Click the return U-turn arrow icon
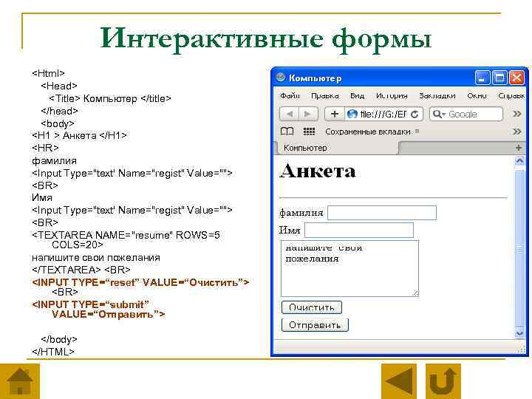Screen dimensions: 532x399 [x=443, y=381]
